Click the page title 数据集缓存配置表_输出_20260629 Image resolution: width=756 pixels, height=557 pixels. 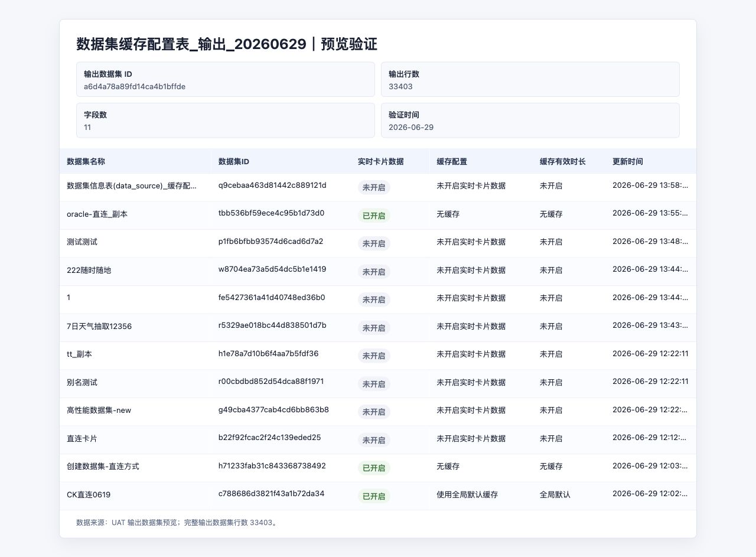pos(191,44)
